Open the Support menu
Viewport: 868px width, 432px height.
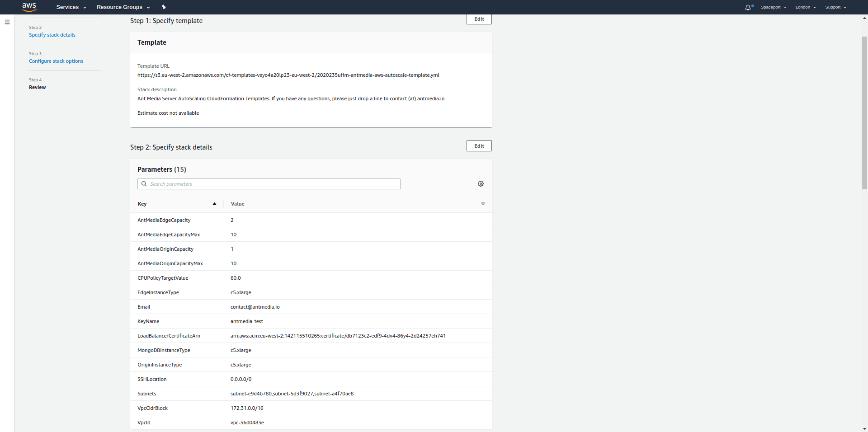click(835, 7)
